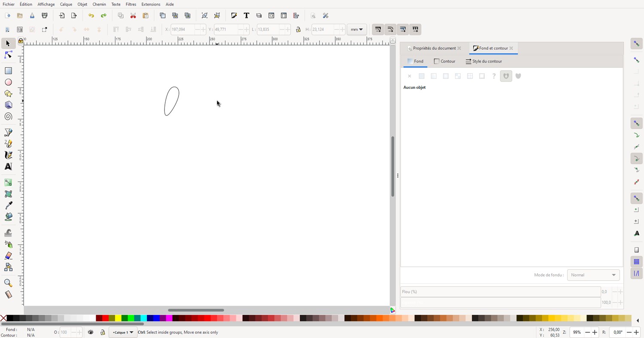Screen dimensions: 644x338
Task: Click the Cut scissors icon
Action: tap(133, 15)
